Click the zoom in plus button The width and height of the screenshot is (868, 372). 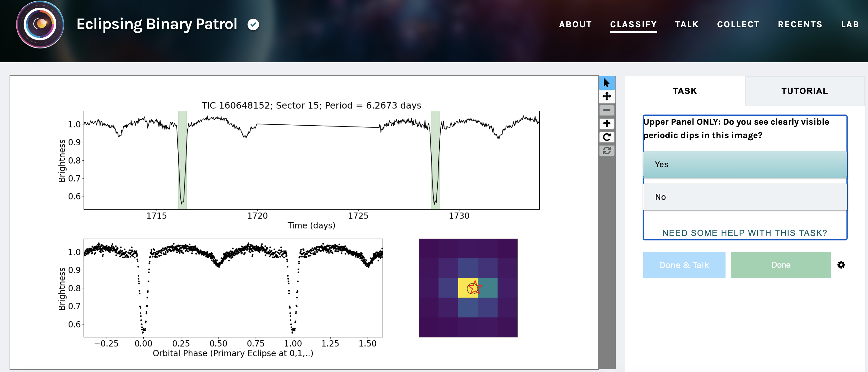pyautogui.click(x=606, y=124)
